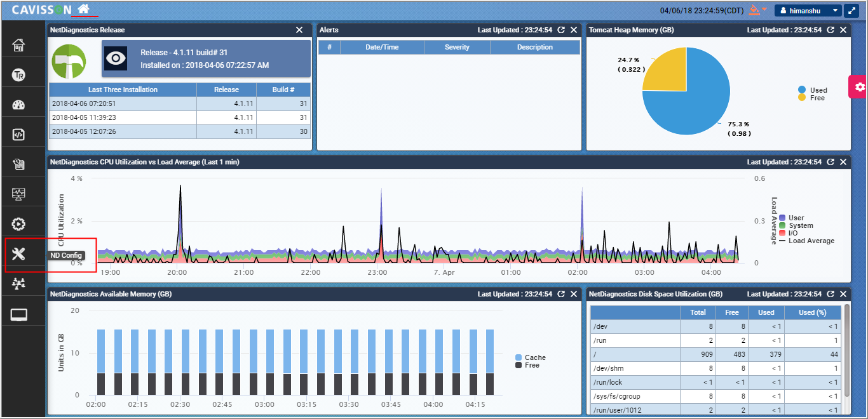The width and height of the screenshot is (868, 419).
Task: Refresh the Disk Space Utilization panel
Action: pyautogui.click(x=831, y=294)
